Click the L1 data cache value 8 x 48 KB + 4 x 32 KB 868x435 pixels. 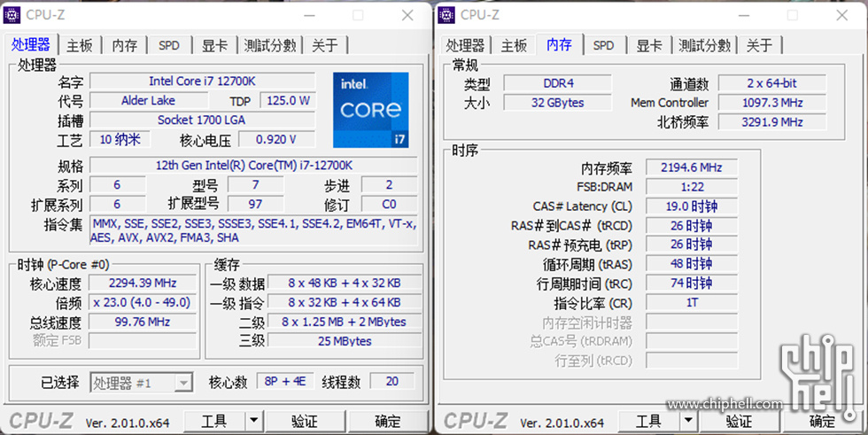click(x=345, y=284)
